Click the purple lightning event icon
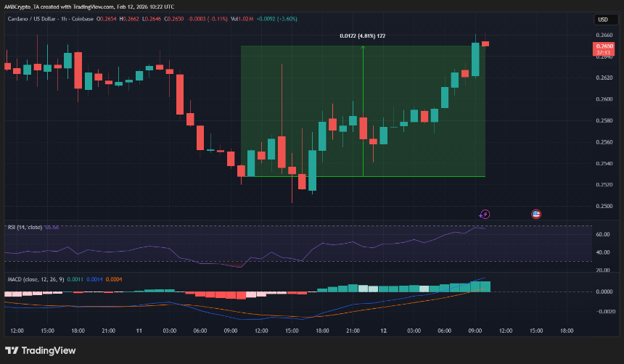The height and width of the screenshot is (364, 624). (485, 214)
